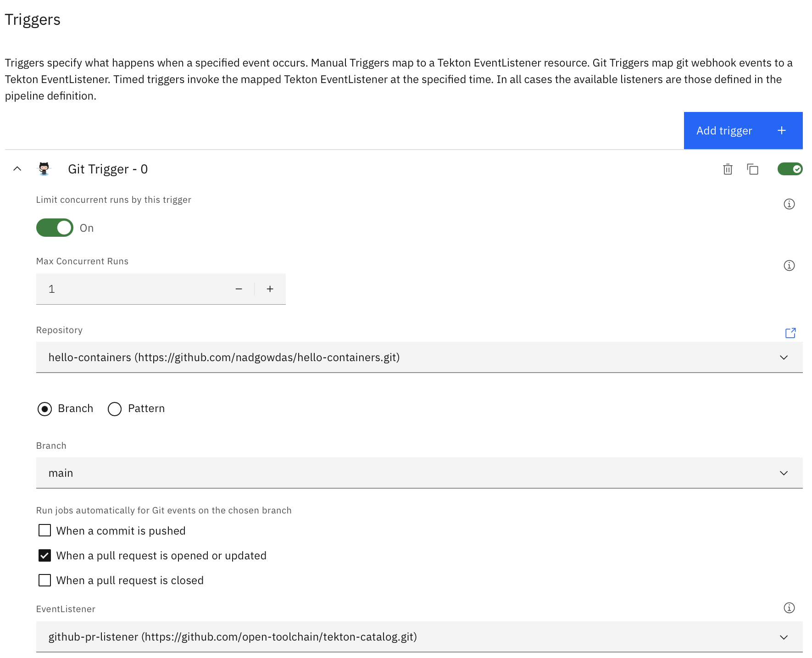This screenshot has width=812, height=658.
Task: Duplicate trigger using the copy icon
Action: click(753, 169)
